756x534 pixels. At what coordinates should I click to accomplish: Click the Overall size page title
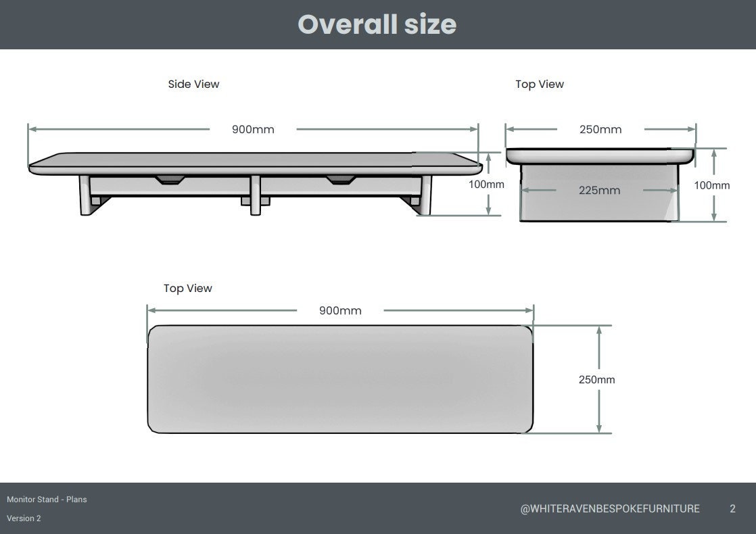click(377, 24)
